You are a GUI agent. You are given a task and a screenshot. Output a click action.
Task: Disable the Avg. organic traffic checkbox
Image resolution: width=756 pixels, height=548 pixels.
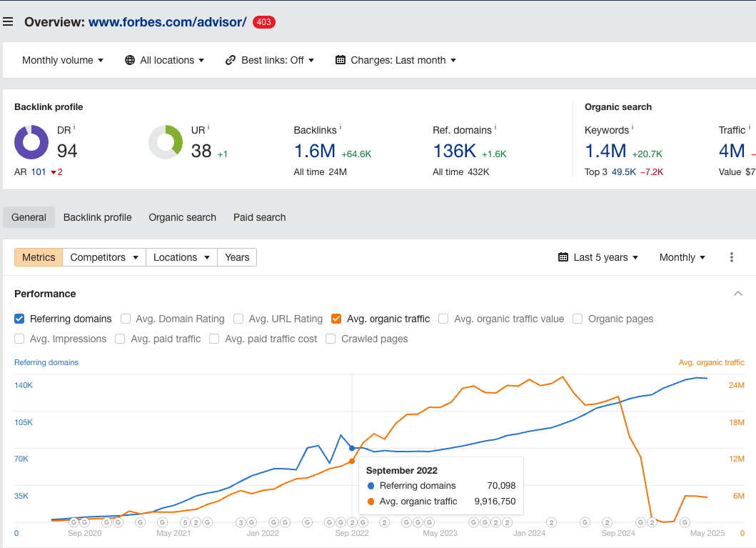pos(336,319)
